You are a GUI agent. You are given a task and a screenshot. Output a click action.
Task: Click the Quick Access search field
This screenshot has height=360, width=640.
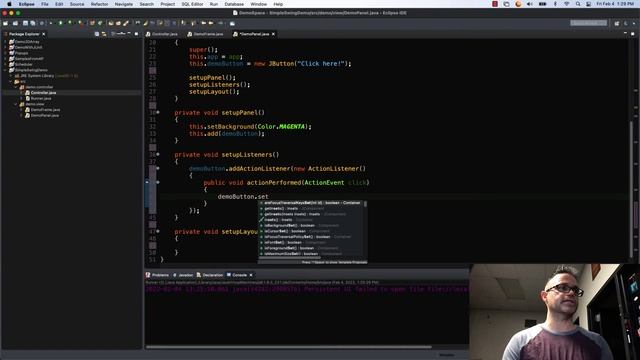tap(589, 23)
